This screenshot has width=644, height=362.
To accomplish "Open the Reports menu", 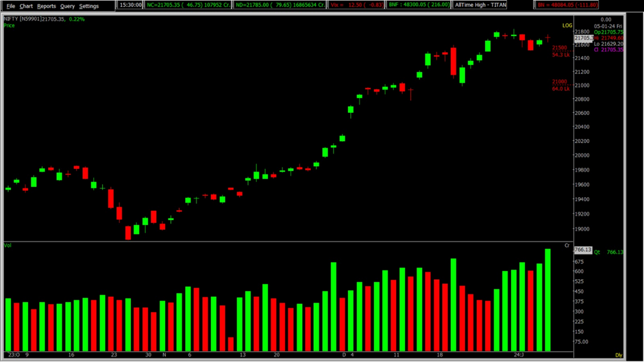I will (47, 6).
